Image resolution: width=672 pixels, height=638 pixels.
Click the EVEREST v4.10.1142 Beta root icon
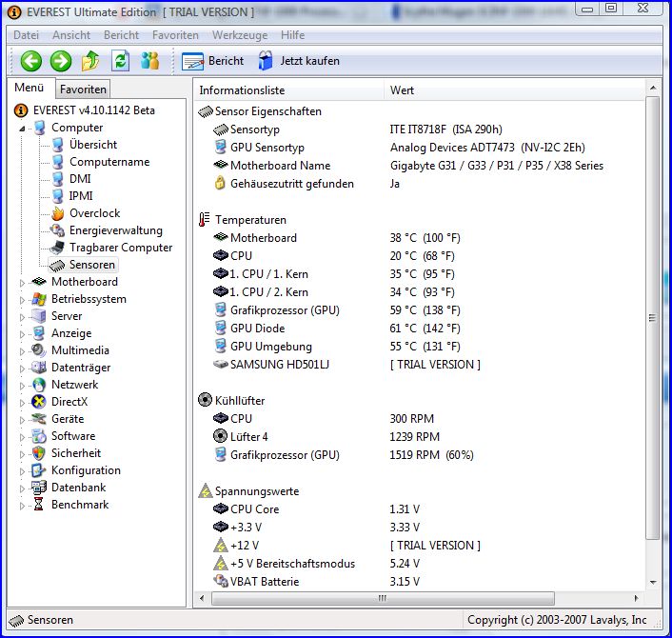pos(21,110)
